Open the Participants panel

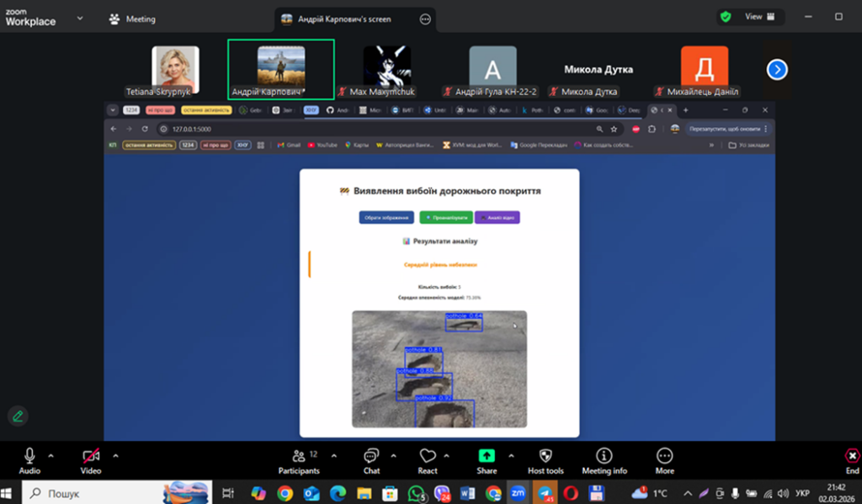[299, 460]
